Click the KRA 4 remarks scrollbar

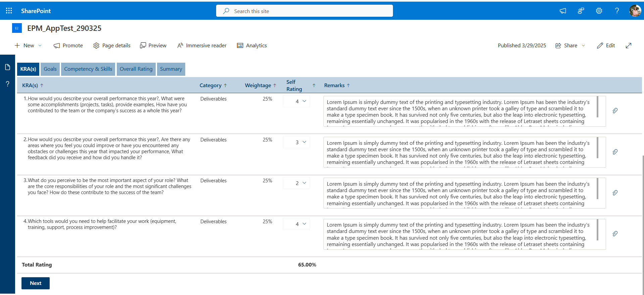[598, 230]
